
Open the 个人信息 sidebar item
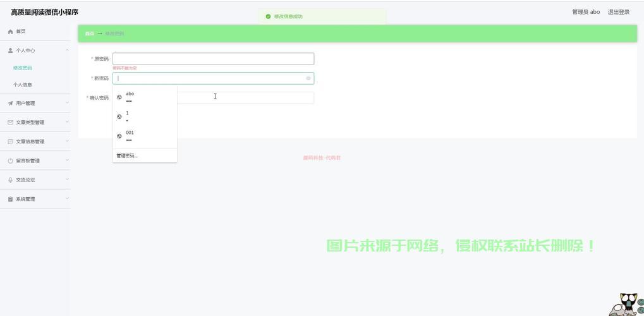[x=23, y=85]
